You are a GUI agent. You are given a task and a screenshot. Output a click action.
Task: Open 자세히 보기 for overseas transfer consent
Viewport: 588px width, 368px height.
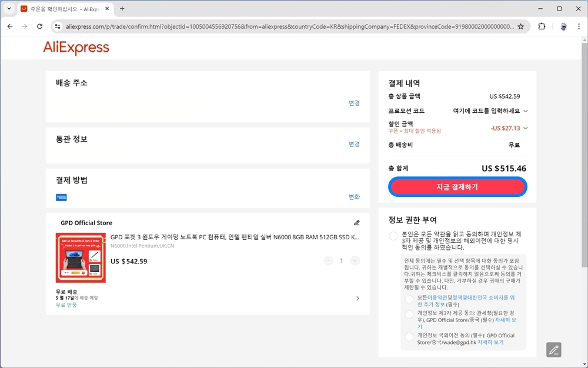click(x=490, y=342)
